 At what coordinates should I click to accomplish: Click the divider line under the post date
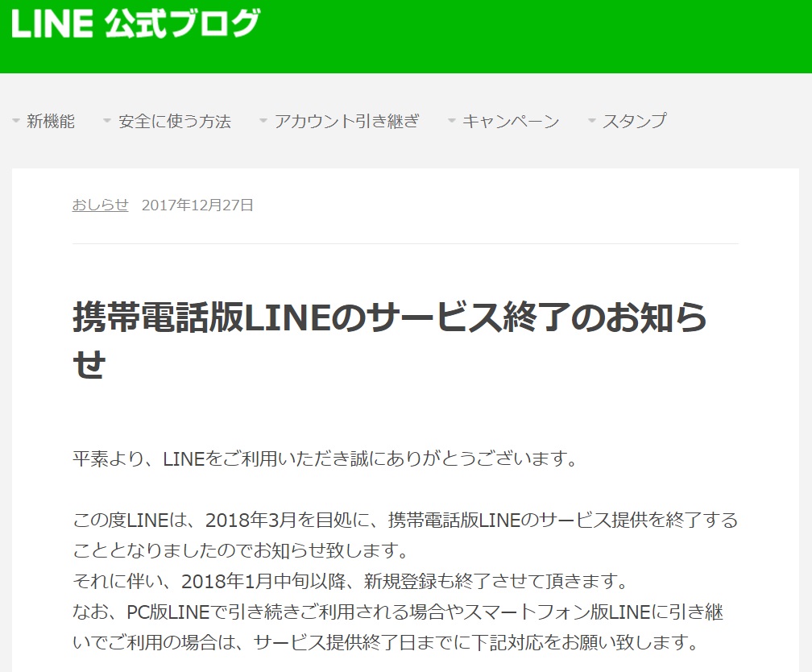tap(405, 243)
